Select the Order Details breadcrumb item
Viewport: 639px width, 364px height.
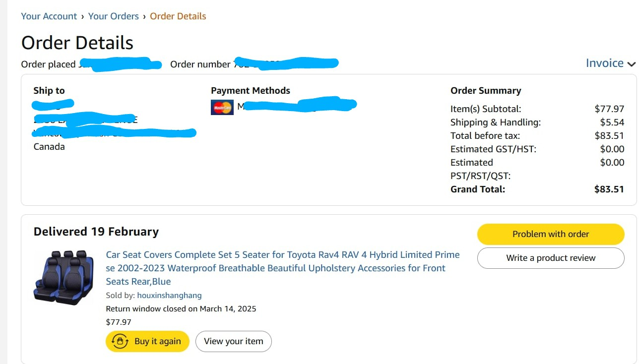[178, 16]
